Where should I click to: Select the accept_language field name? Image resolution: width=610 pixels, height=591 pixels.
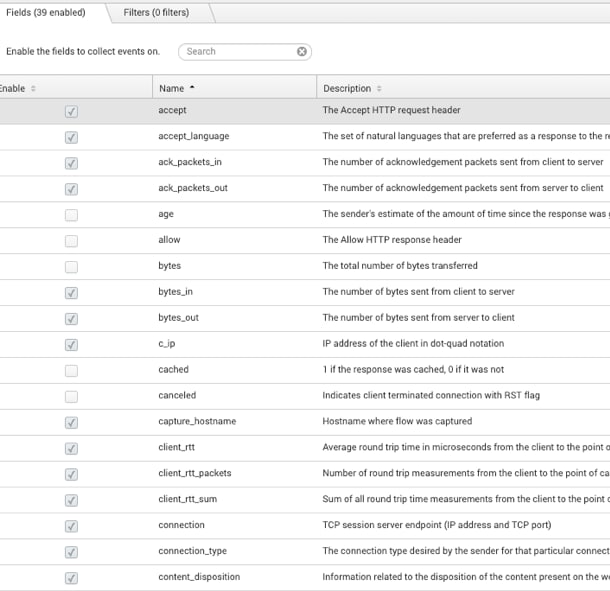(194, 136)
